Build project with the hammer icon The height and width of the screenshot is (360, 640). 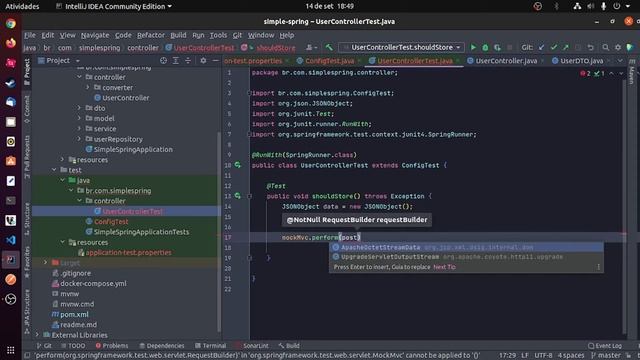coord(329,47)
